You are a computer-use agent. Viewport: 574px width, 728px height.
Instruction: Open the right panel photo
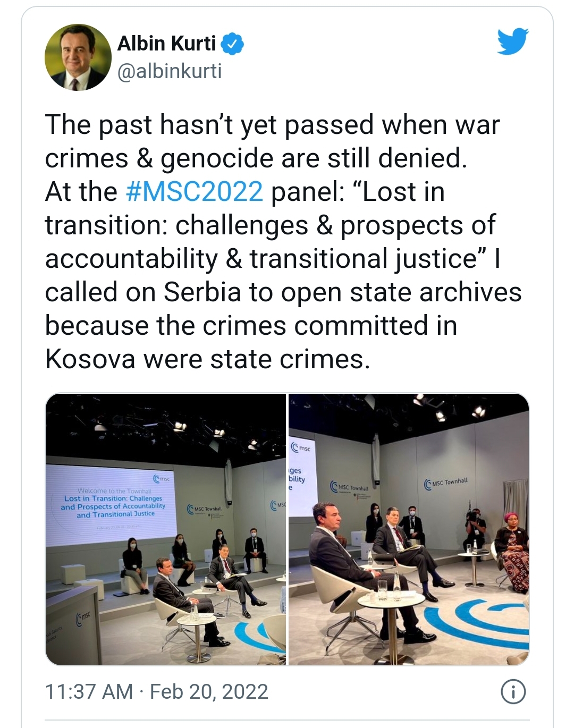click(408, 529)
